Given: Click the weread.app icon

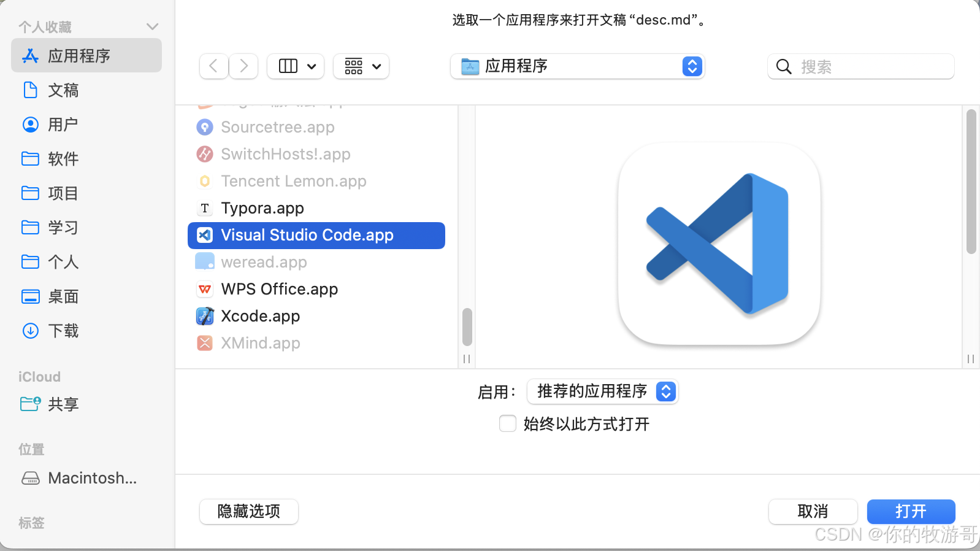Looking at the screenshot, I should (205, 262).
